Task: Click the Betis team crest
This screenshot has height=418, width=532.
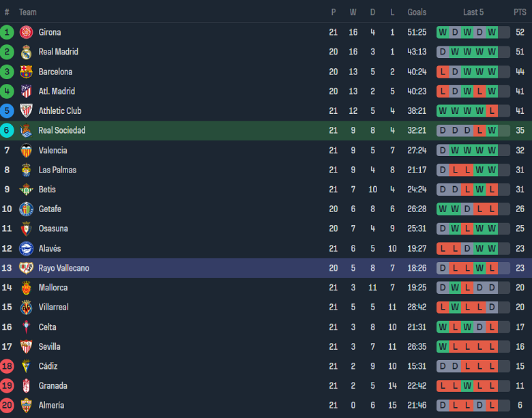Action: [26, 190]
